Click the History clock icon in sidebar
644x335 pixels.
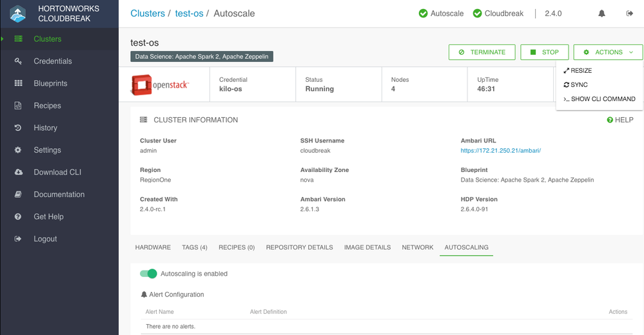click(19, 128)
